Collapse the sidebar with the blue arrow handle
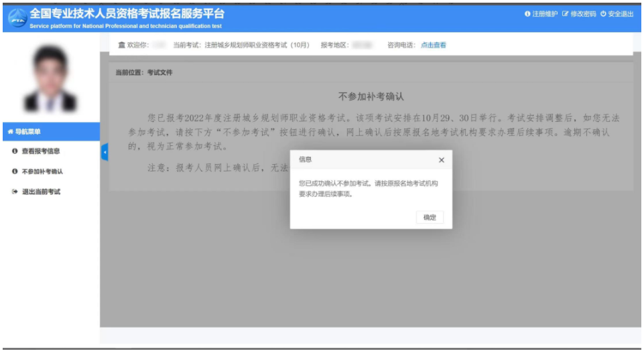Screen dimensions: 644x351 click(105, 152)
